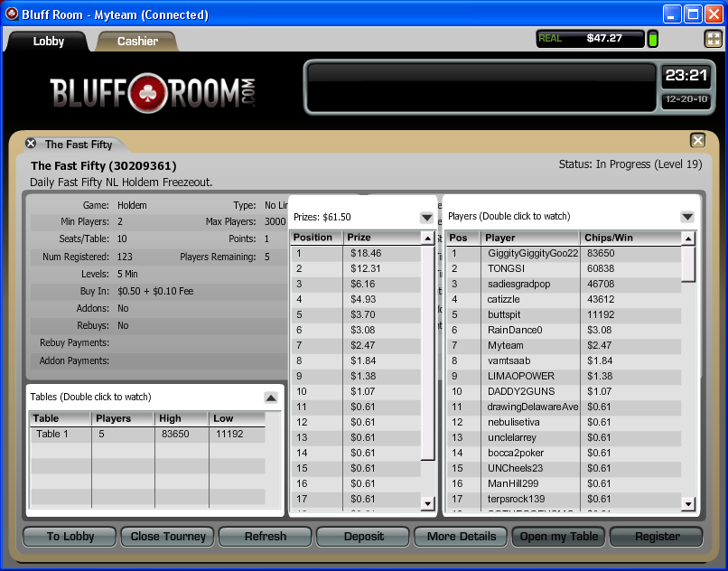Viewport: 728px width, 571px height.
Task: Click the More Details button
Action: (461, 537)
